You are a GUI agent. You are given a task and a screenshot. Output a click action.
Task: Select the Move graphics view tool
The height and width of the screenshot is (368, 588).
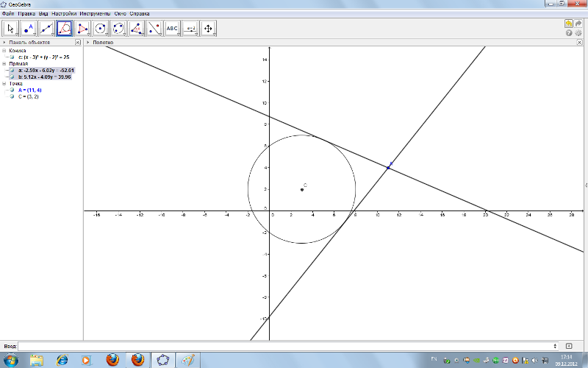(x=208, y=29)
